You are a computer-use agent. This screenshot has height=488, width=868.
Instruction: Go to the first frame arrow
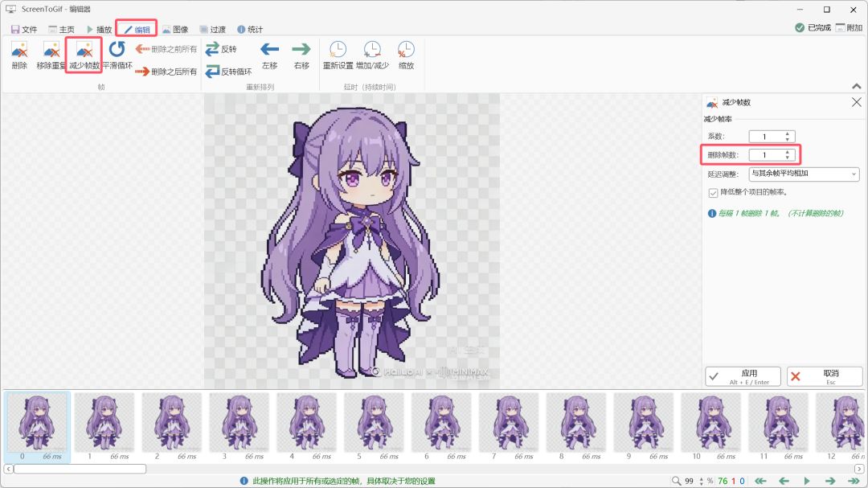coord(760,481)
